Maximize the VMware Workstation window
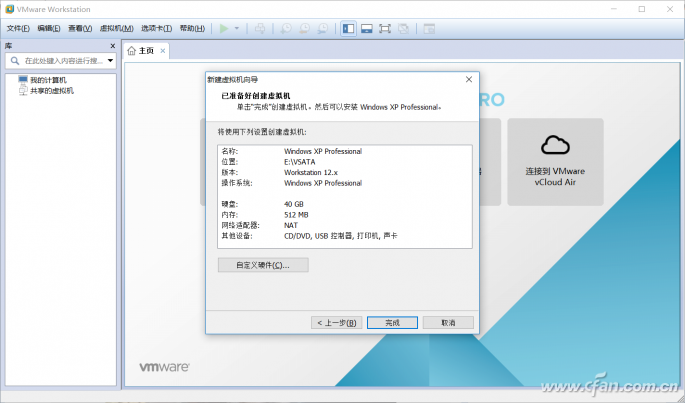 click(642, 9)
